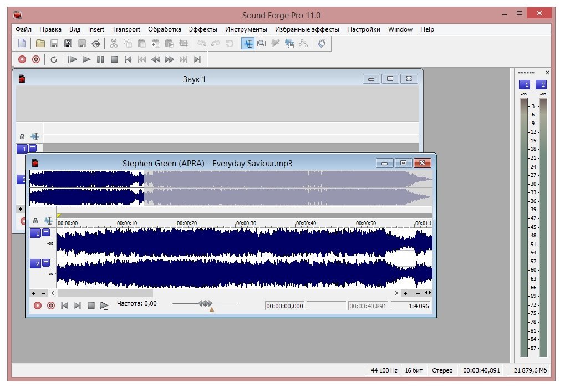Go to start in transport bar
This screenshot has width=565, height=392.
tap(128, 59)
